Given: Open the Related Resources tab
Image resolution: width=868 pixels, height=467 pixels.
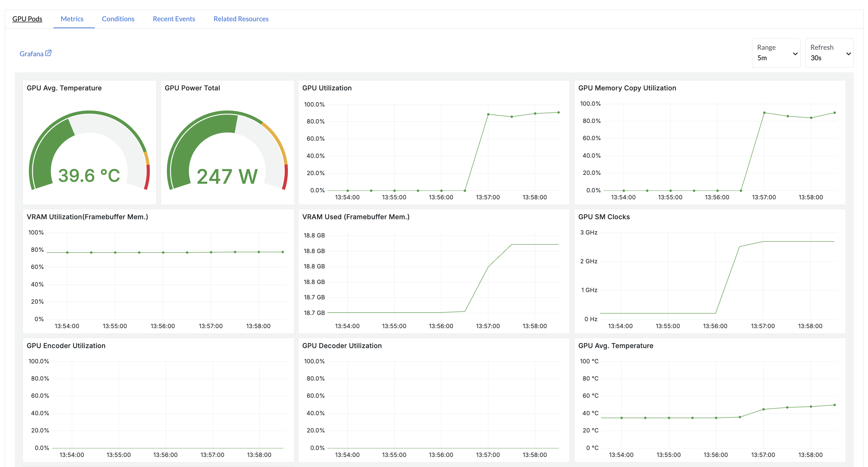Looking at the screenshot, I should [x=241, y=19].
